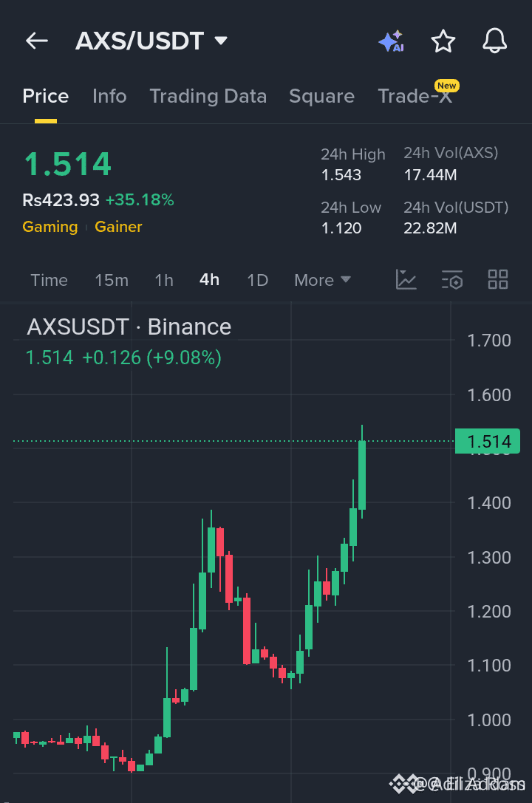Switch to the Info tab
The width and height of the screenshot is (532, 803).
tap(109, 96)
